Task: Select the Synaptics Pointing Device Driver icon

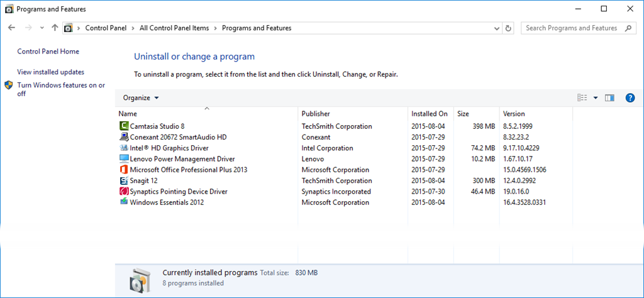Action: click(x=124, y=192)
